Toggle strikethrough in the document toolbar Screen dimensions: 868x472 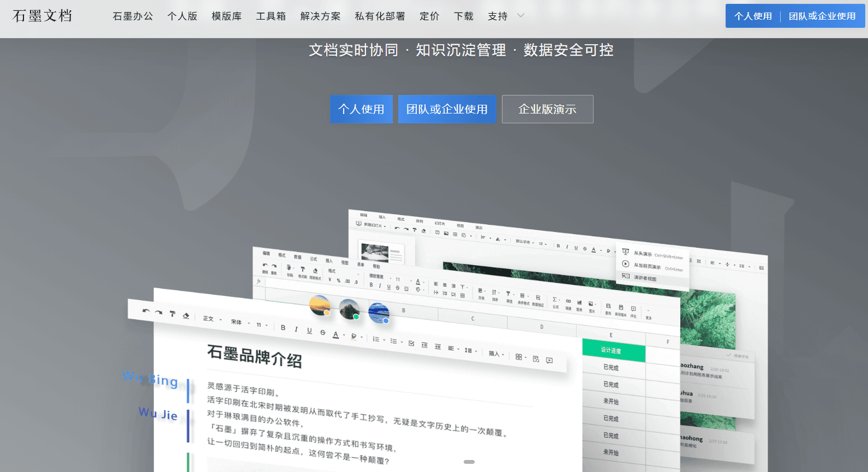(x=322, y=332)
